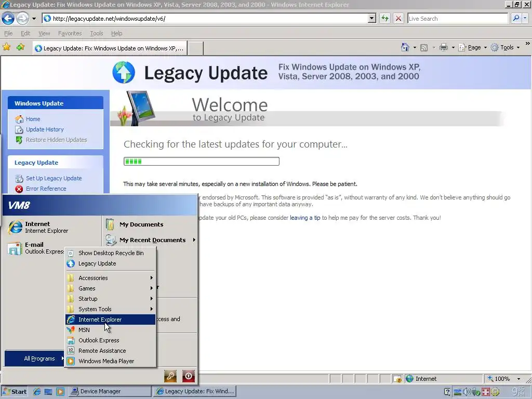532x399 pixels.
Task: Open address bar URL history dropdown
Action: (x=372, y=18)
